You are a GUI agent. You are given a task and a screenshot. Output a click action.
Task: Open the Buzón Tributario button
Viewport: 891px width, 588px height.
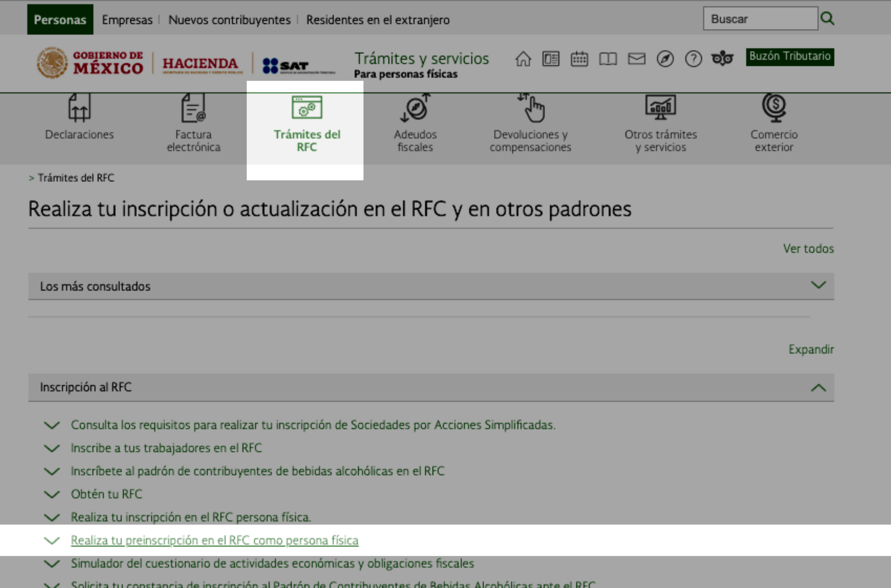[790, 57]
